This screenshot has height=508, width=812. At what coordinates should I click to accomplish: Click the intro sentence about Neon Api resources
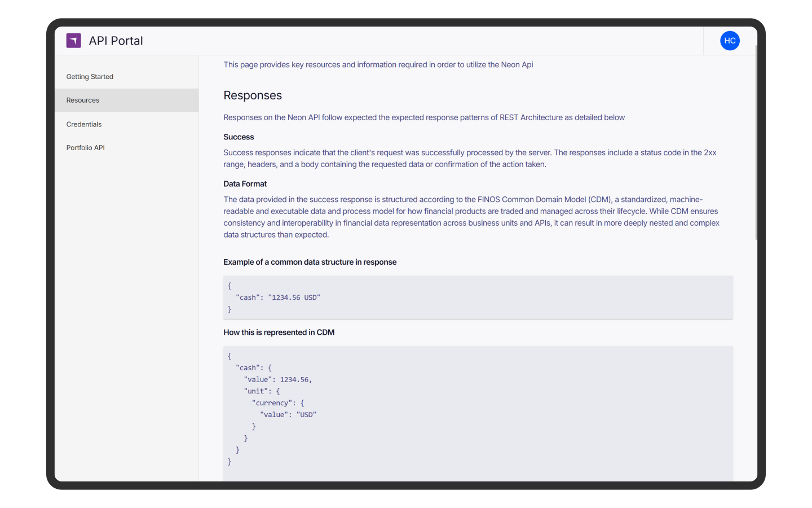pyautogui.click(x=378, y=65)
